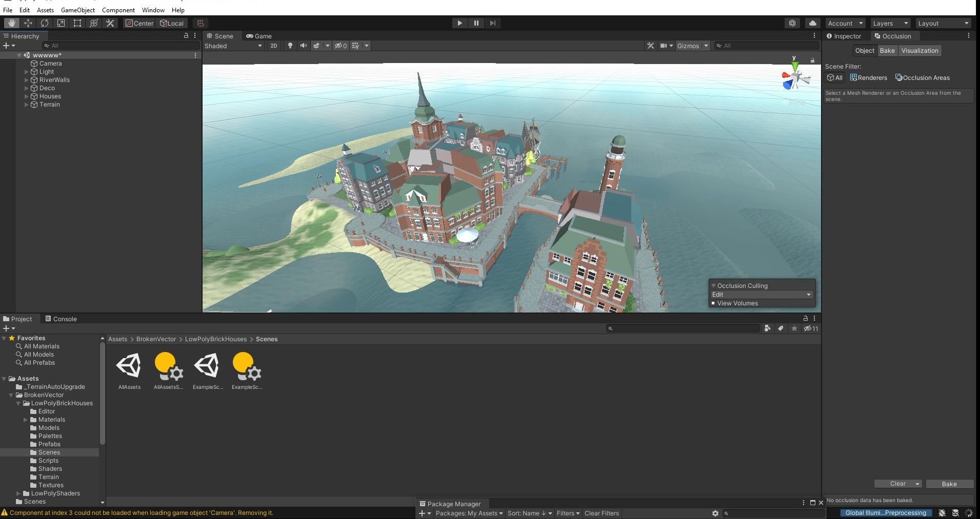
Task: Switch to the Game tab
Action: click(x=259, y=36)
